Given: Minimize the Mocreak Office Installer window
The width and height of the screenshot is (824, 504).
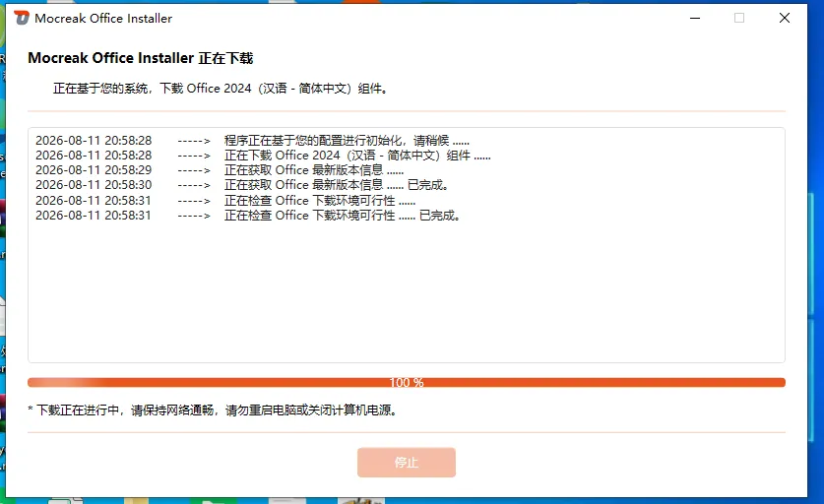Looking at the screenshot, I should (x=695, y=18).
